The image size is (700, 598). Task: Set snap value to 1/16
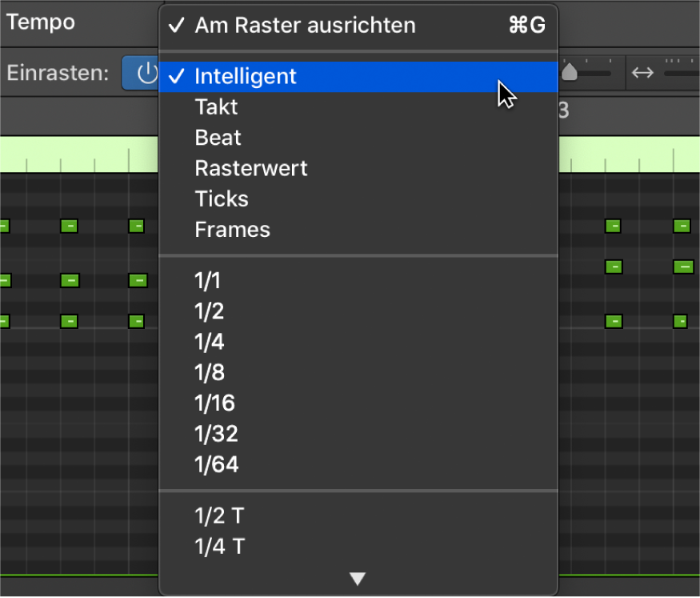(x=214, y=403)
